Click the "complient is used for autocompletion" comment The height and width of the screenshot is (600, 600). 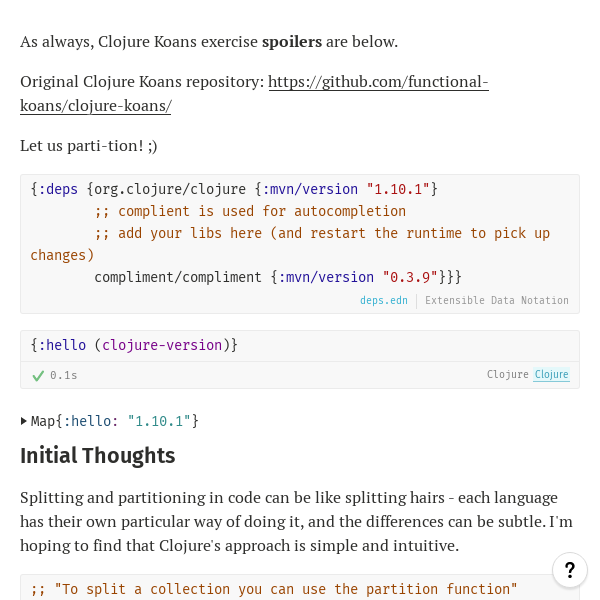[250, 211]
